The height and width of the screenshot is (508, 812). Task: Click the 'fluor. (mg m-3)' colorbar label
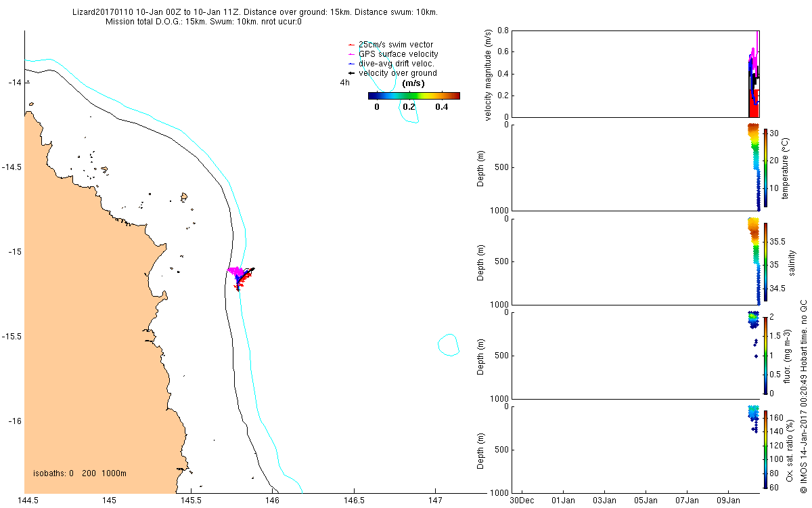(788, 356)
